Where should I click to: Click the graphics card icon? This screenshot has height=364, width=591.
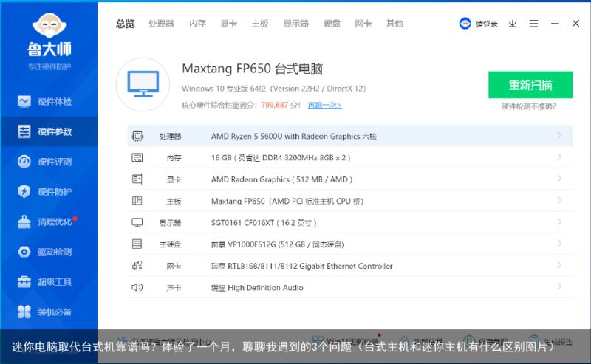[x=137, y=179]
